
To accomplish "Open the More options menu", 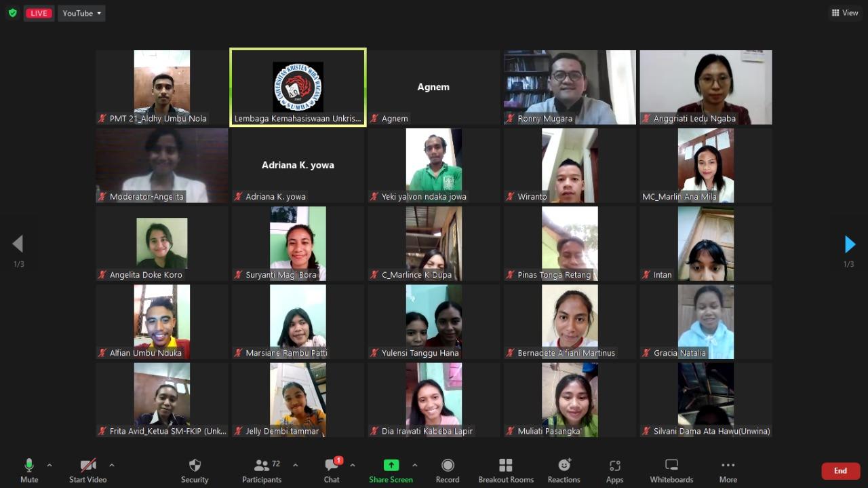I will tap(728, 470).
